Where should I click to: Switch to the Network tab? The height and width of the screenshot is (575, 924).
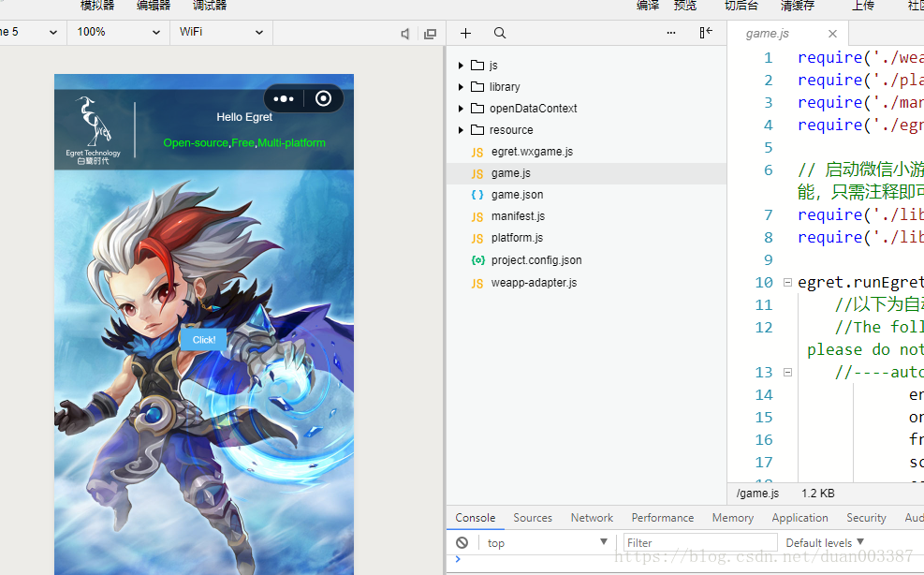[x=592, y=517]
